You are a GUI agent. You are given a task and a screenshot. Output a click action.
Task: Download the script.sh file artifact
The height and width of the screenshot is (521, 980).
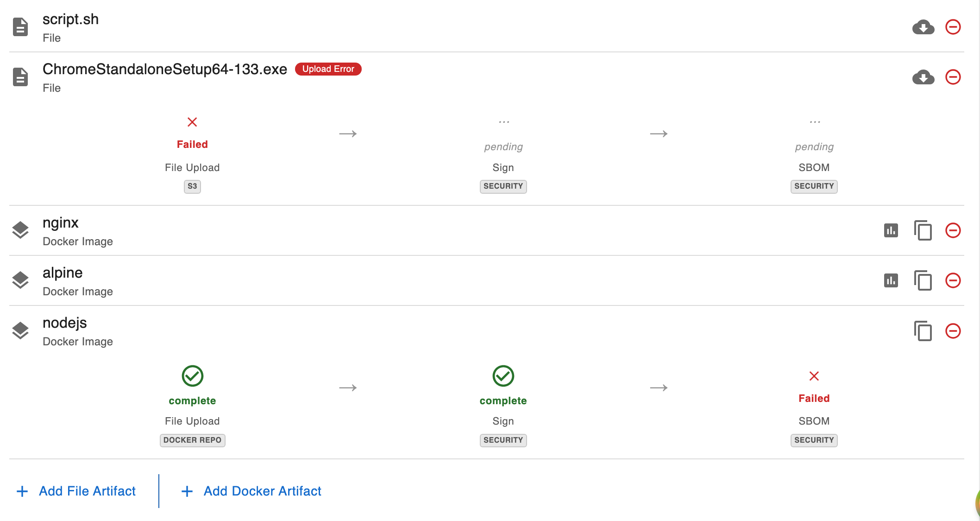pyautogui.click(x=923, y=27)
